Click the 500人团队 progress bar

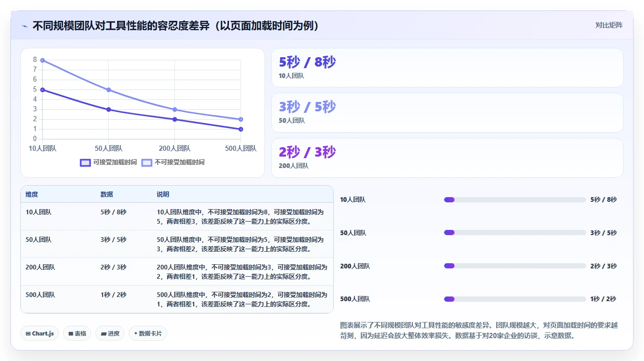click(x=515, y=299)
